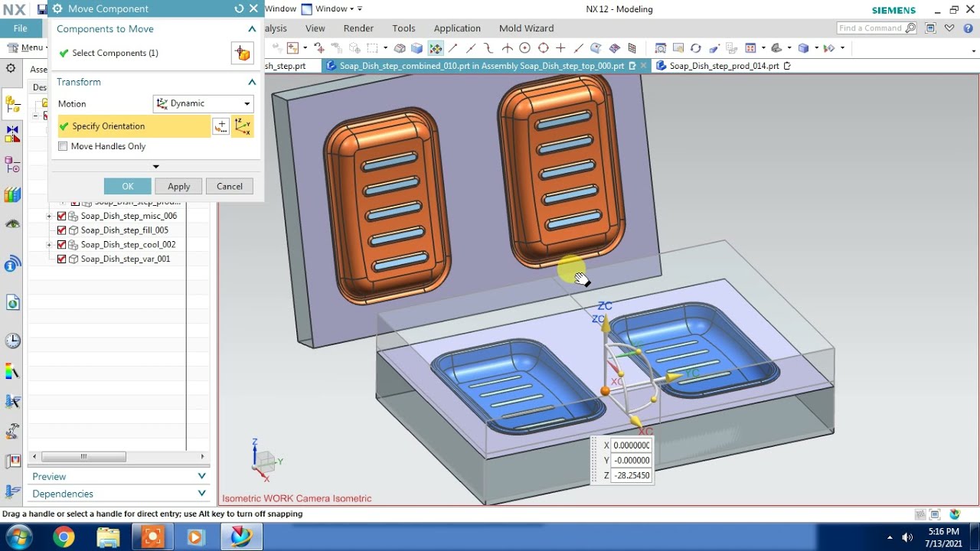This screenshot has height=551, width=980.
Task: Toggle the highlighted snap point icon
Action: (x=436, y=48)
